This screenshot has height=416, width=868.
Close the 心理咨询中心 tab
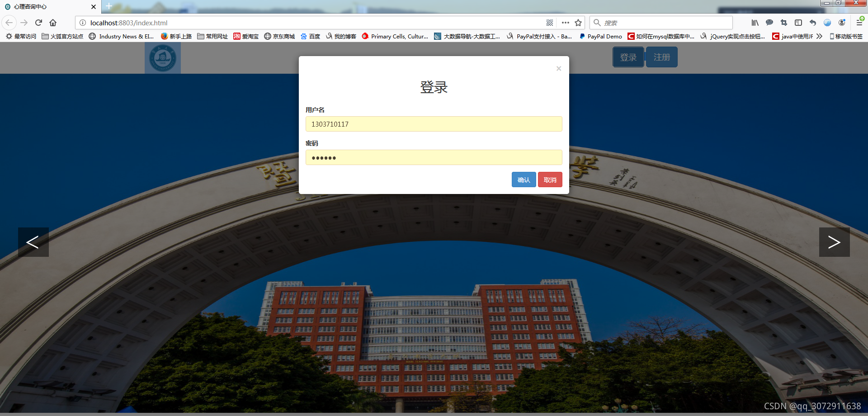pos(94,7)
